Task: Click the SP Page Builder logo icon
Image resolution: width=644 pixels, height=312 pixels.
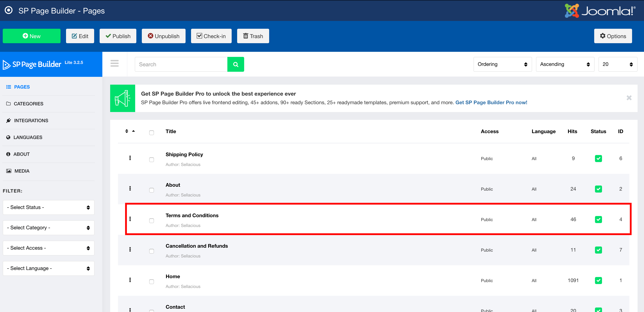Action: pyautogui.click(x=7, y=64)
